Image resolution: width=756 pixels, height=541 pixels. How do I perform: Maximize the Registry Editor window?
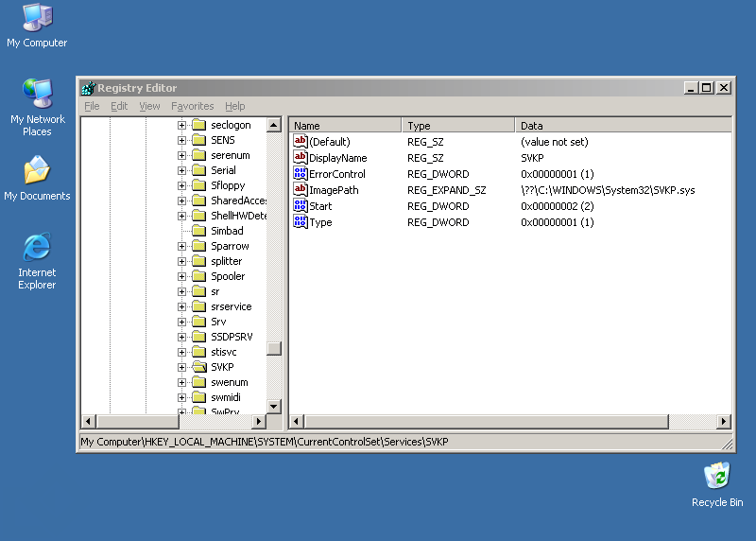pos(707,88)
